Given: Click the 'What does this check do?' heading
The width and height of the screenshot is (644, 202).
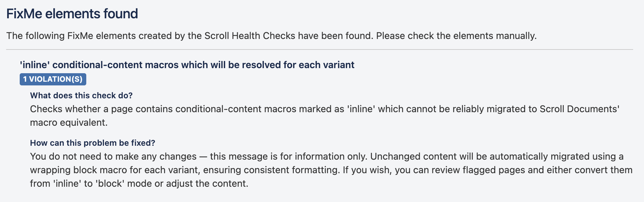Looking at the screenshot, I should pyautogui.click(x=81, y=96).
